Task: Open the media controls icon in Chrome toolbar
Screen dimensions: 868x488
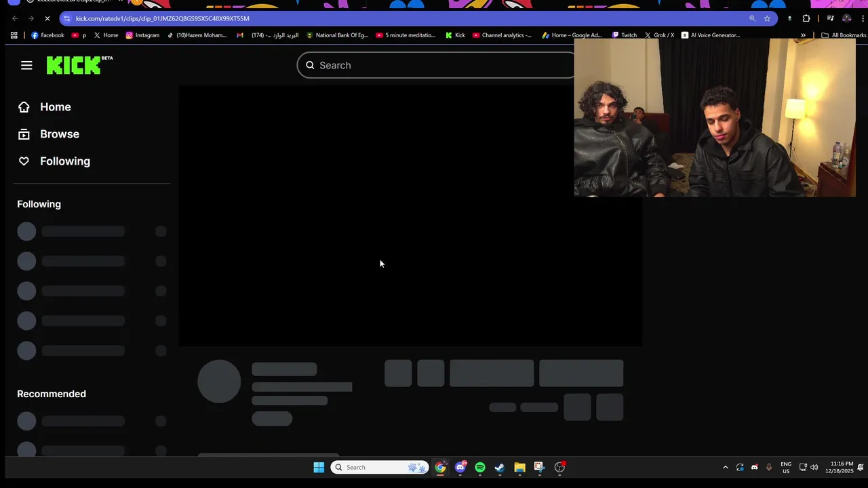Action: (830, 18)
